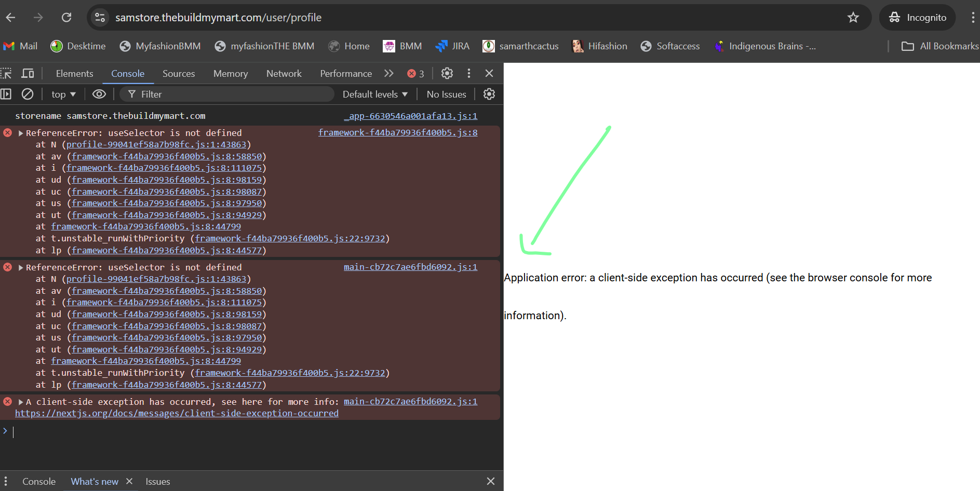Image resolution: width=980 pixels, height=491 pixels.
Task: Open the MyfashionBMM bookmark
Action: coord(160,46)
